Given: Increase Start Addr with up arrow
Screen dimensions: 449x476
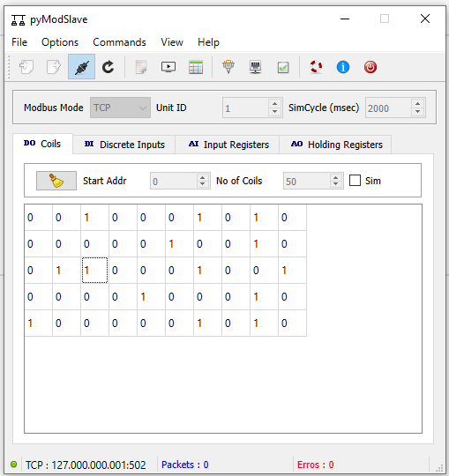Looking at the screenshot, I should pyautogui.click(x=203, y=177).
